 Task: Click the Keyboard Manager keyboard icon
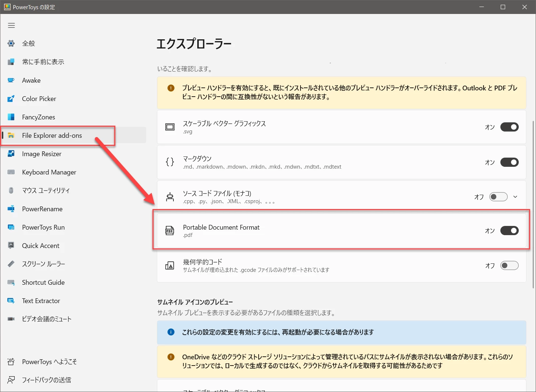click(x=11, y=172)
